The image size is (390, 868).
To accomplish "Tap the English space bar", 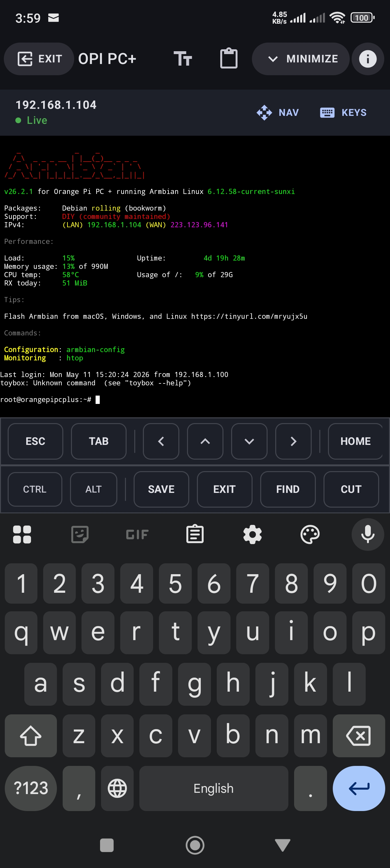I will pos(214,788).
